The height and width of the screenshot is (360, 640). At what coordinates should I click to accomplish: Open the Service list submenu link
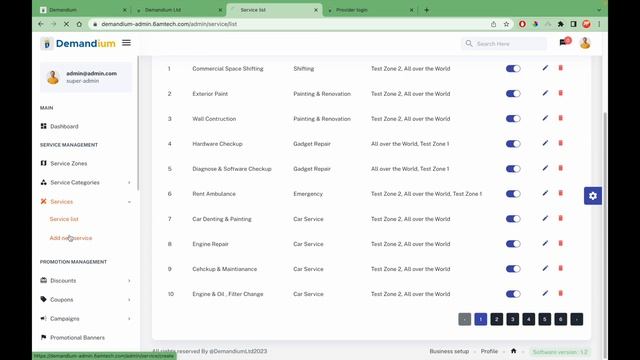(x=64, y=219)
